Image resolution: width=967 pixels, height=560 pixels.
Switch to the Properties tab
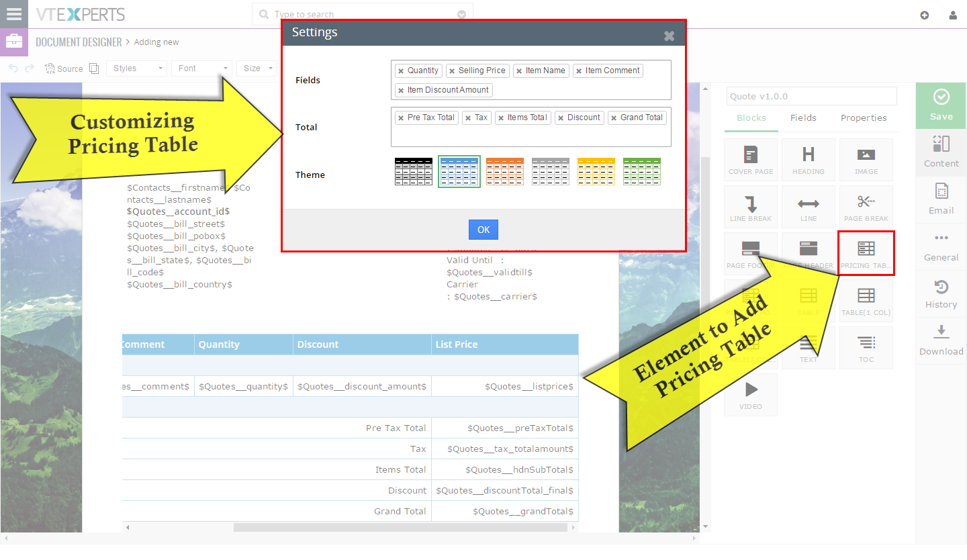(864, 118)
